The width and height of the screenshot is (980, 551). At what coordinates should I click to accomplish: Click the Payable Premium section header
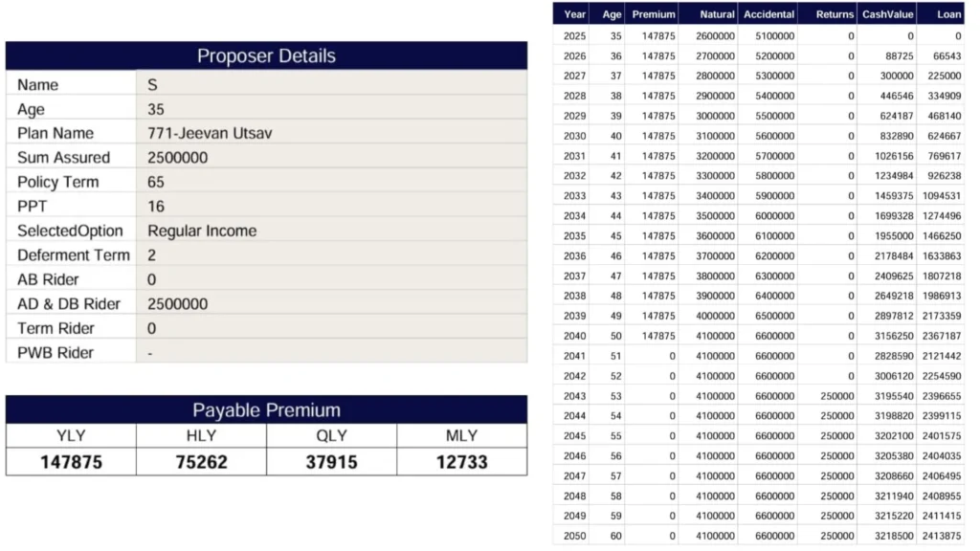click(266, 410)
